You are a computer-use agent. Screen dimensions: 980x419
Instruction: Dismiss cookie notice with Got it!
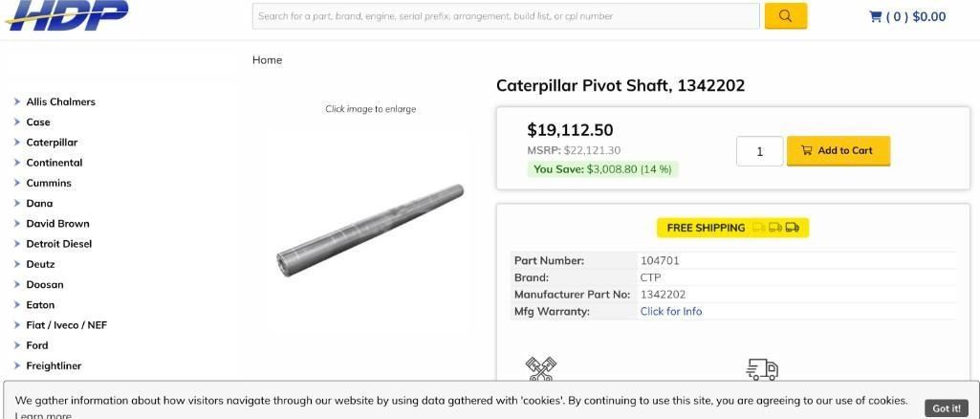click(x=946, y=408)
